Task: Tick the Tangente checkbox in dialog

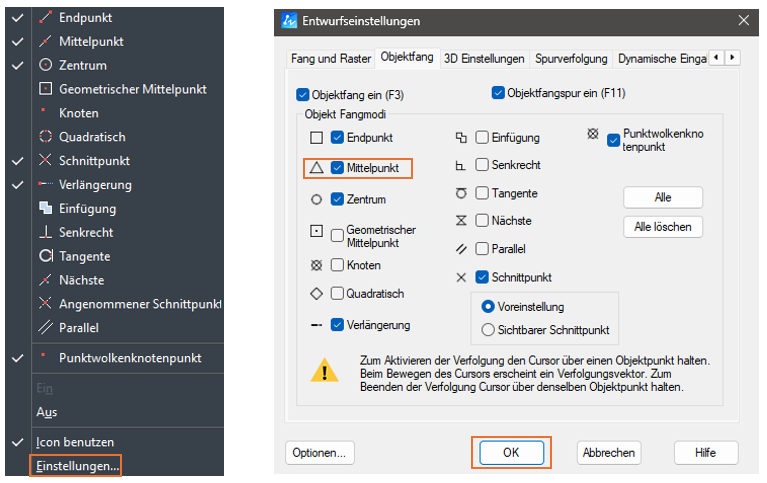Action: [482, 193]
